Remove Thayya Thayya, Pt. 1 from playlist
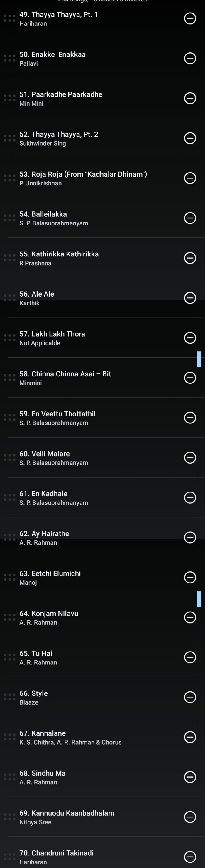Viewport: 205px width, 868px height. point(190,18)
